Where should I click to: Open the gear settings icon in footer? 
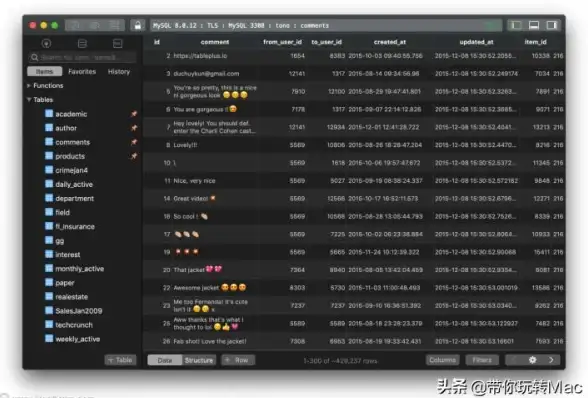pos(532,360)
